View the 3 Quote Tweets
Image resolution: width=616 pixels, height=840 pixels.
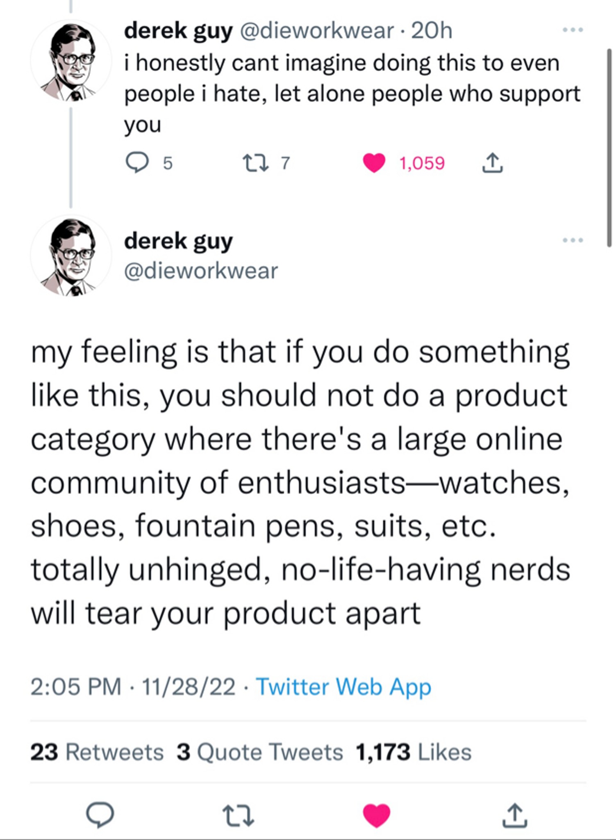[259, 752]
